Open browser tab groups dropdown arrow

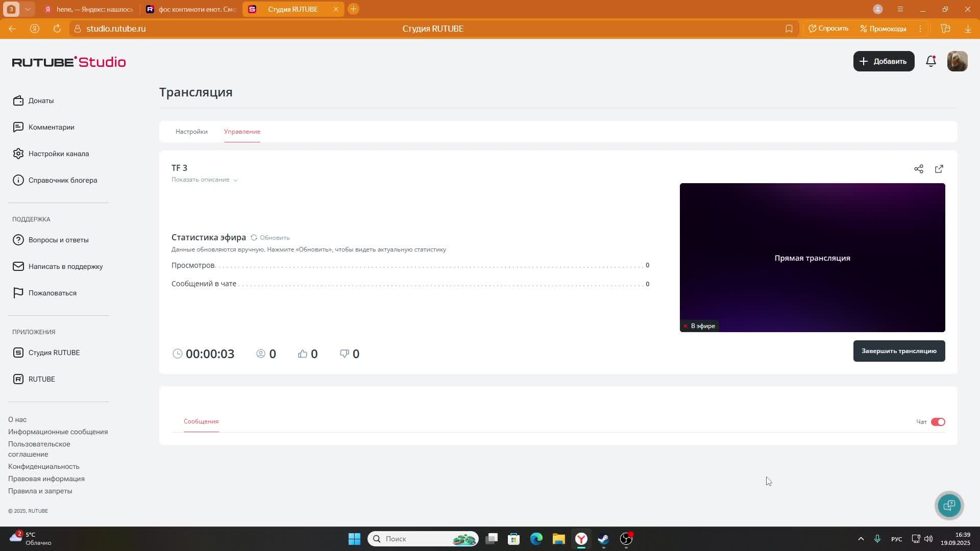point(28,9)
